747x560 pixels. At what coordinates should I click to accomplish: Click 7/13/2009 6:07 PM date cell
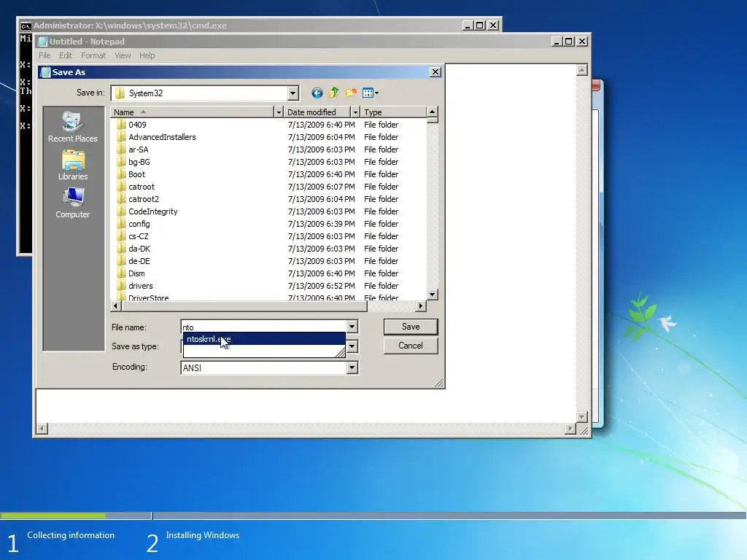pyautogui.click(x=322, y=187)
